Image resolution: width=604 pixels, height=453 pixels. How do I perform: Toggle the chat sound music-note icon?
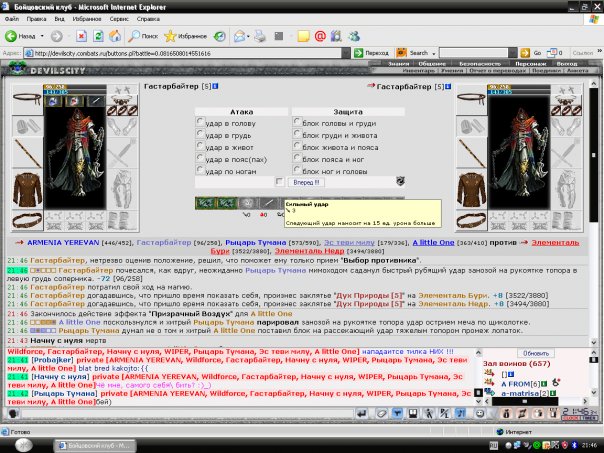point(460,414)
